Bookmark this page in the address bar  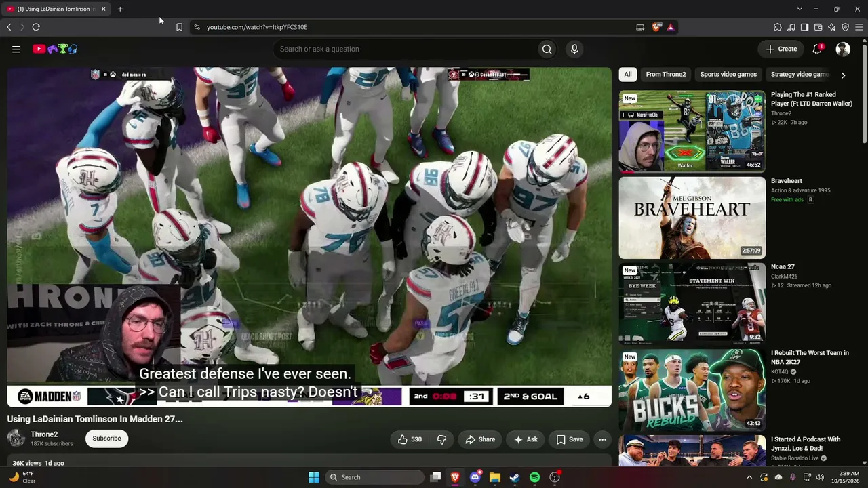(179, 27)
